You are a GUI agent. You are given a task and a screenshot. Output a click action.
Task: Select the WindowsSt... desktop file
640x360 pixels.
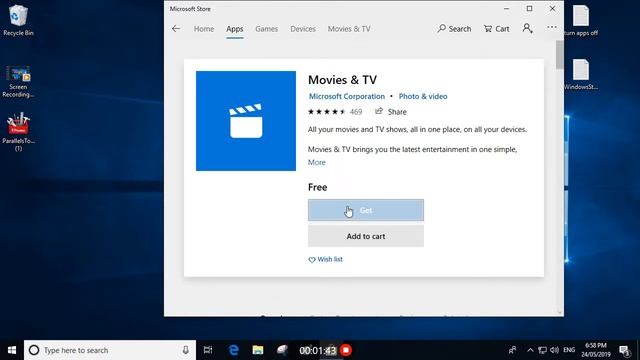580,74
